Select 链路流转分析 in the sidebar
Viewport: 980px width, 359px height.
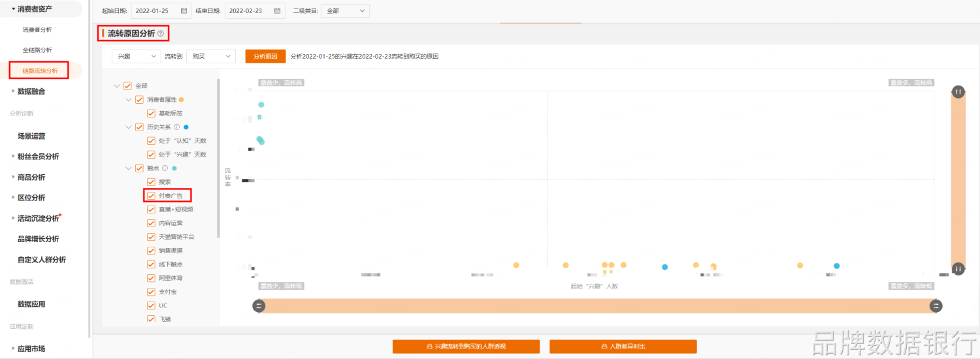click(40, 70)
